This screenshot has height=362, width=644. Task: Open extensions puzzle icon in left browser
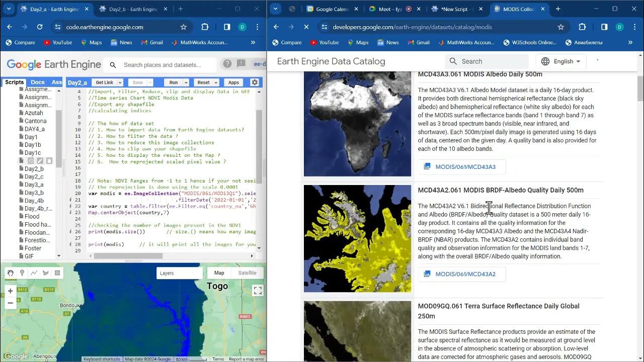(x=205, y=27)
